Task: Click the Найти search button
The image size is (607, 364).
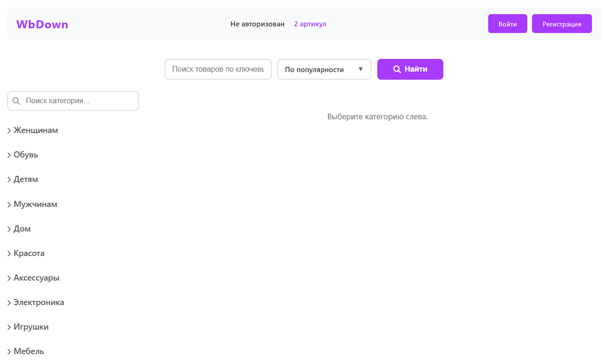Action: tap(410, 69)
